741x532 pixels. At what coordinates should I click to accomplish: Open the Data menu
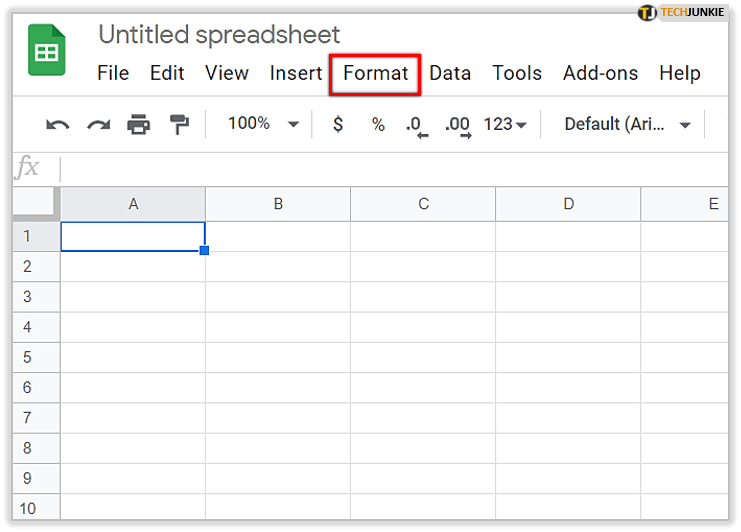point(450,73)
